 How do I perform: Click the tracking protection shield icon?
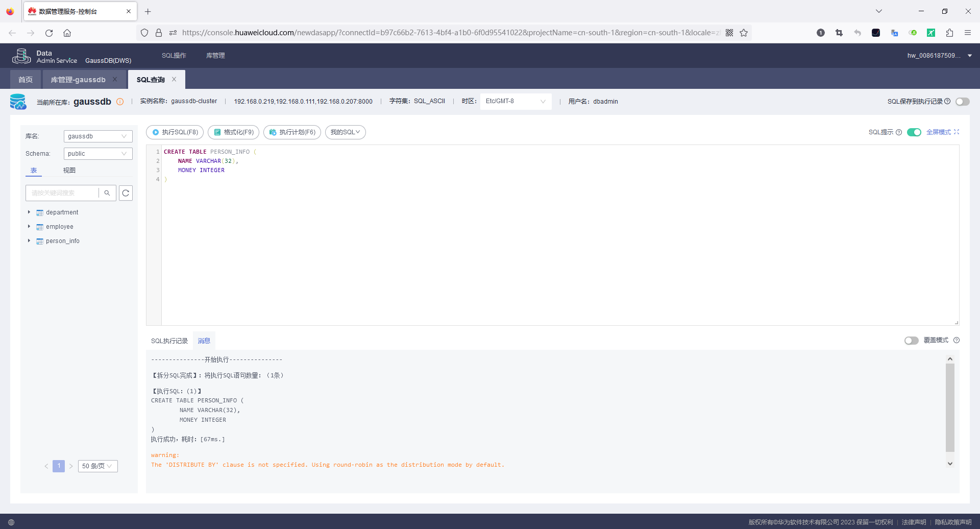144,33
